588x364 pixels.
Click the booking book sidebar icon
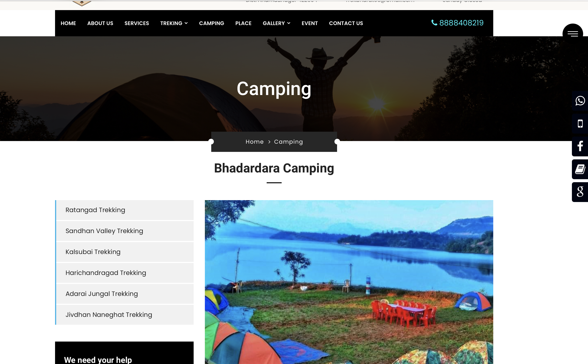click(580, 169)
